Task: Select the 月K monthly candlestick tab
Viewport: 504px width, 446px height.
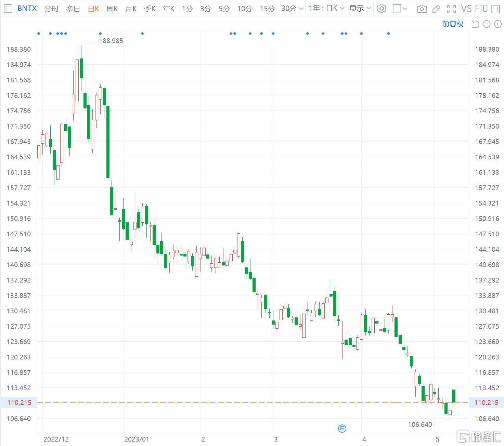Action: pos(131,9)
